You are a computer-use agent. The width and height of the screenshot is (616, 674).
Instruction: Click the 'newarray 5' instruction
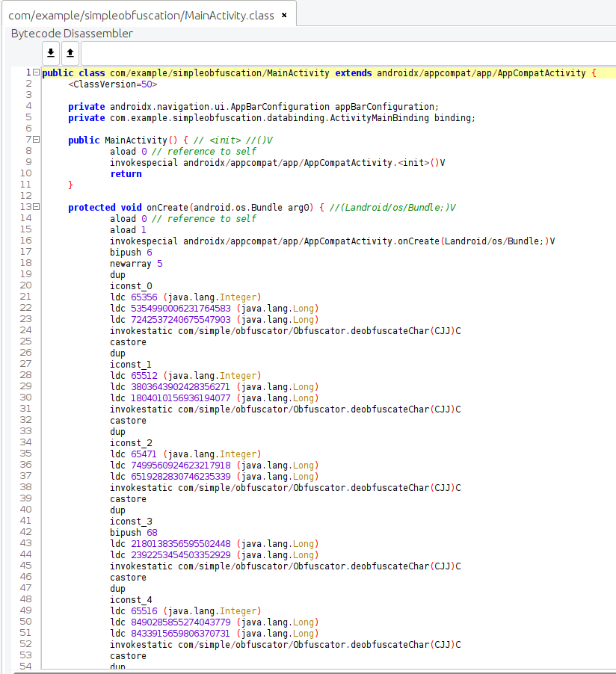pyautogui.click(x=135, y=263)
